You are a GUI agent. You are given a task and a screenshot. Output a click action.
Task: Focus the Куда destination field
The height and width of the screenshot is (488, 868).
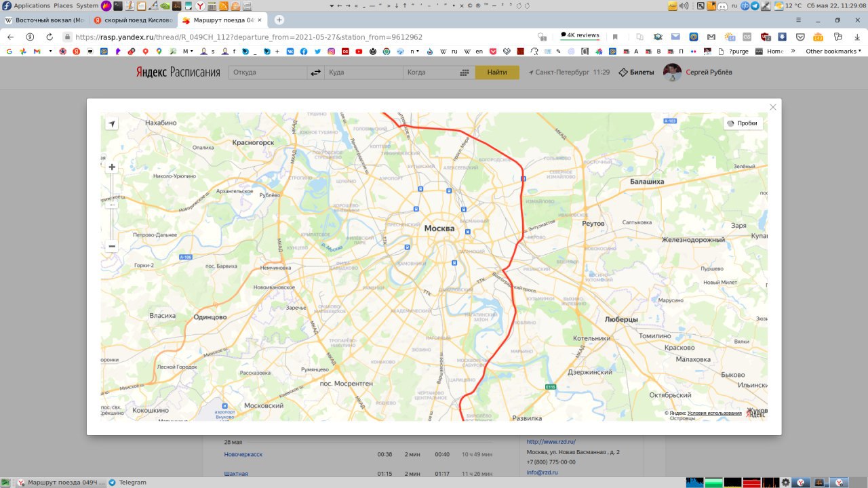[363, 73]
